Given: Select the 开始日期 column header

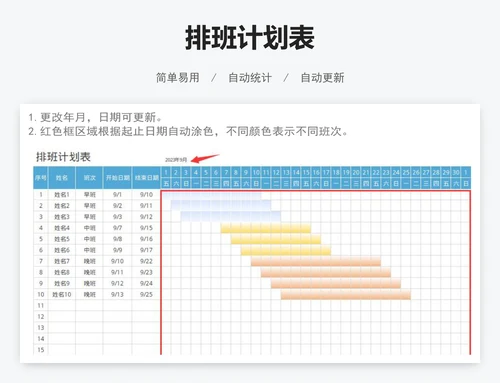Looking at the screenshot, I should [x=117, y=178].
